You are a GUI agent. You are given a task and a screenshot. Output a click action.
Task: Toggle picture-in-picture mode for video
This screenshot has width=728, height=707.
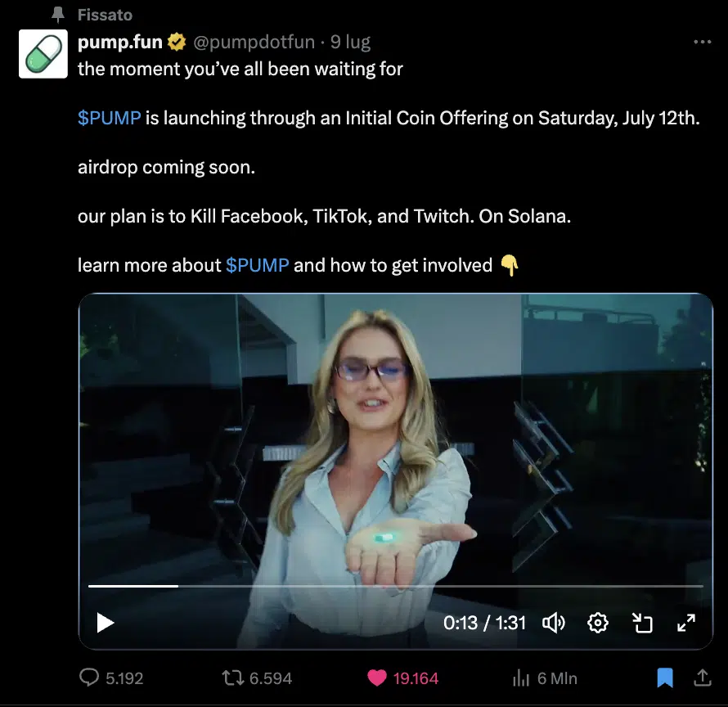pyautogui.click(x=642, y=623)
